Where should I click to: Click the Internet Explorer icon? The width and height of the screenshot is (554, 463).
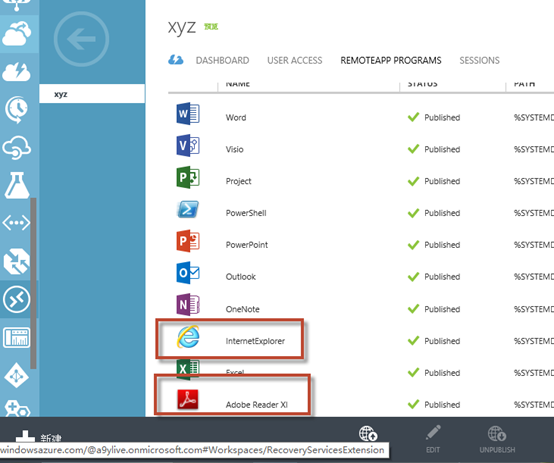[188, 337]
